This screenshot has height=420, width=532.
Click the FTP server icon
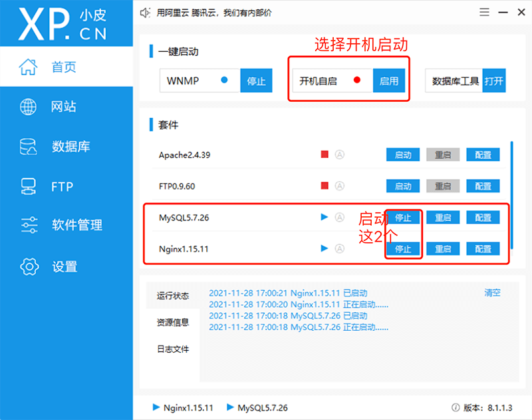click(28, 186)
